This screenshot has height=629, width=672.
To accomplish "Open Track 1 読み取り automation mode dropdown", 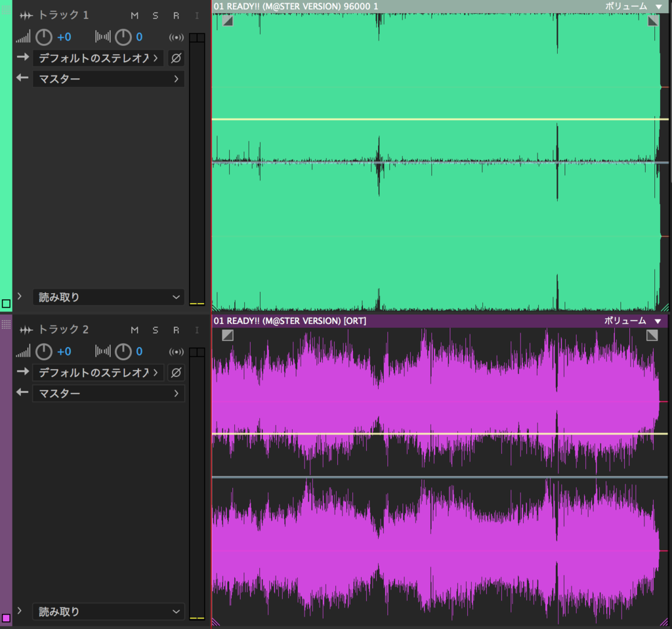I will click(x=109, y=297).
